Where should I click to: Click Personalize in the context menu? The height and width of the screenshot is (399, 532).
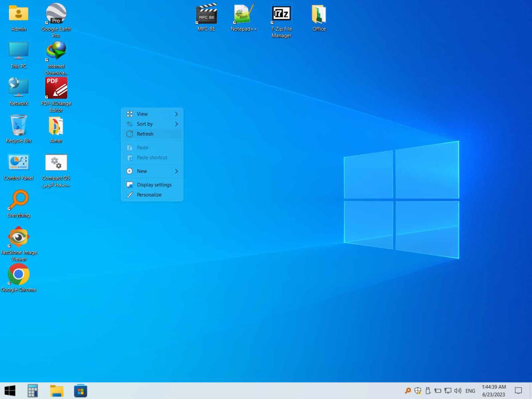pos(149,195)
